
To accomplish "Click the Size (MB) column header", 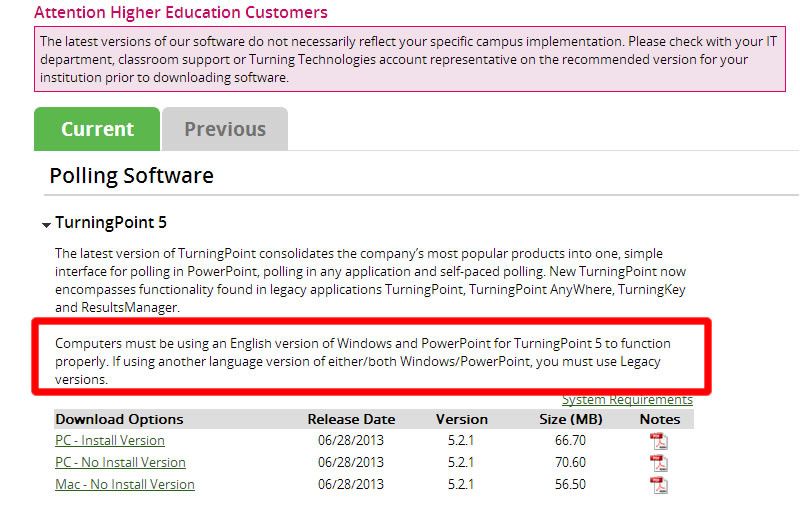I will [x=571, y=419].
